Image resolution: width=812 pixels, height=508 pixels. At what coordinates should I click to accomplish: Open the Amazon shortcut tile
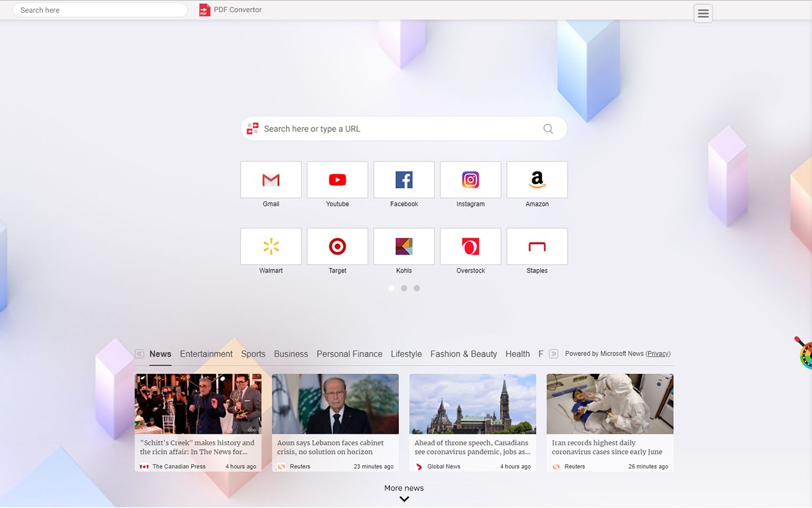537,180
